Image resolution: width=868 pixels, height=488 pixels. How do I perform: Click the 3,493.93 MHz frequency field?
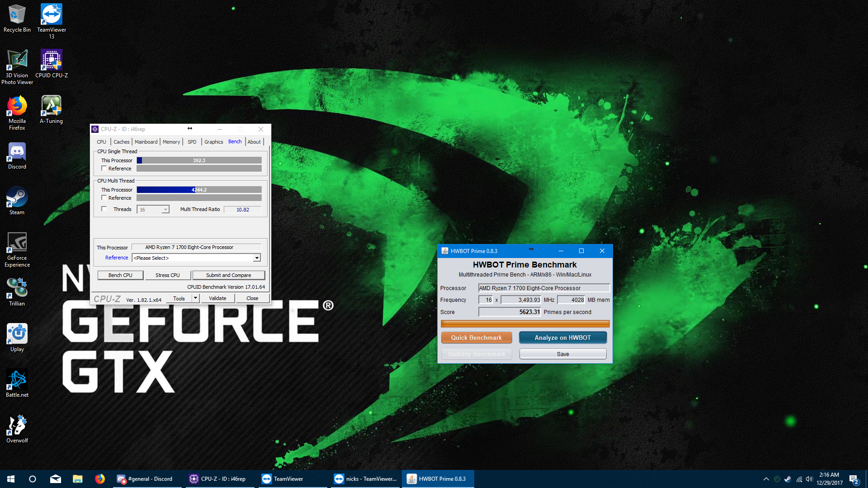click(x=521, y=300)
